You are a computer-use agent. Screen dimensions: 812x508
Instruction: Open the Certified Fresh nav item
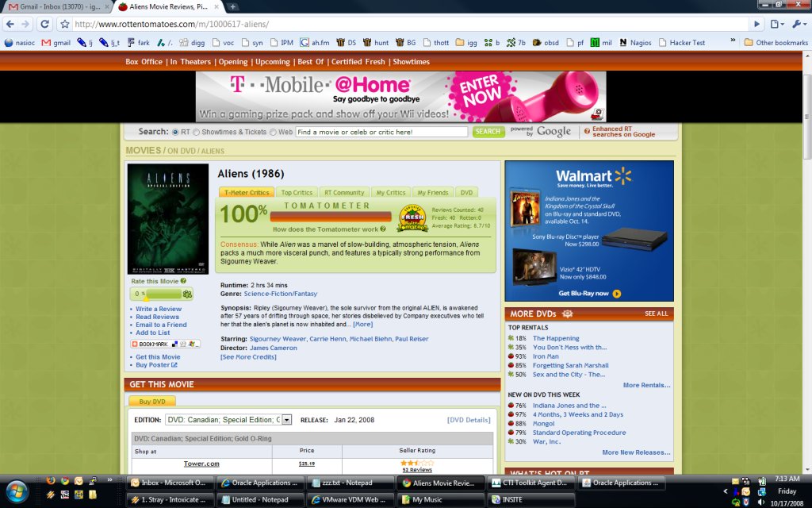pyautogui.click(x=358, y=62)
